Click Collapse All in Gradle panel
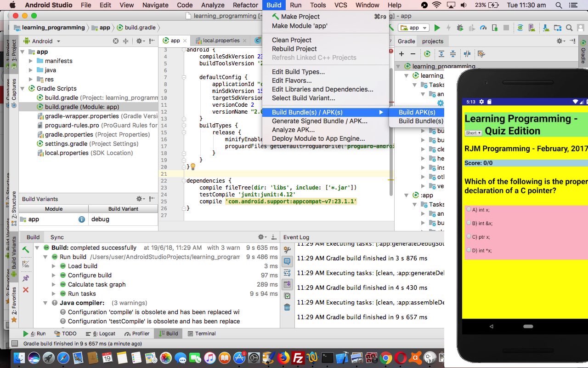 [x=453, y=54]
